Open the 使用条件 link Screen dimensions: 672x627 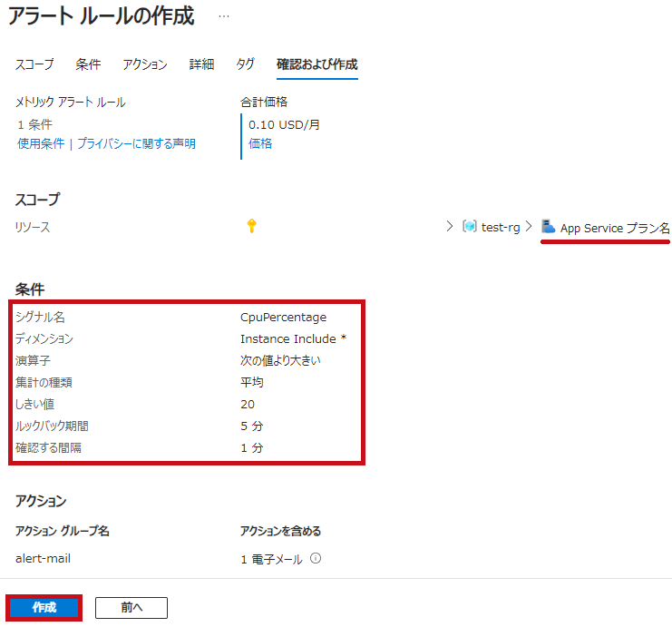click(x=41, y=143)
